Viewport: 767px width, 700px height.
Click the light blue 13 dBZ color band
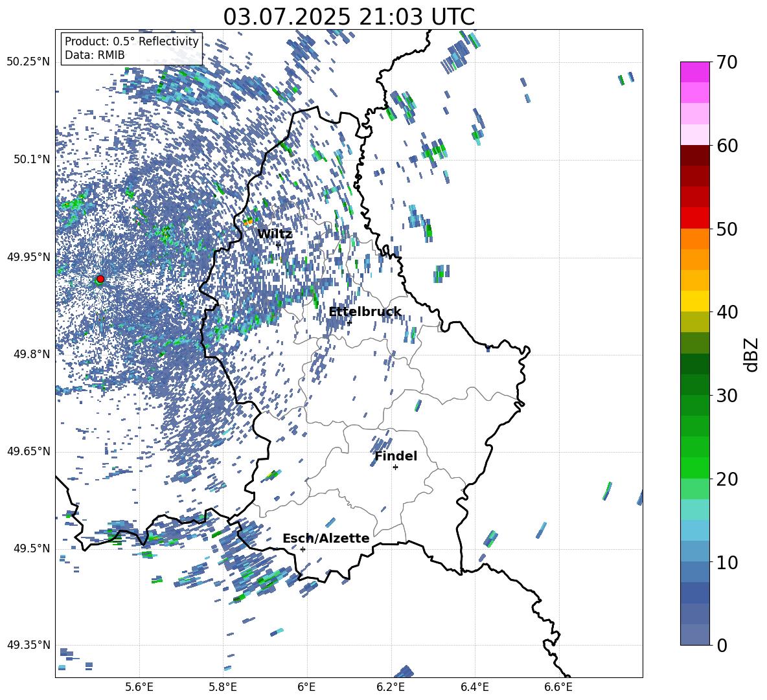pyautogui.click(x=695, y=530)
